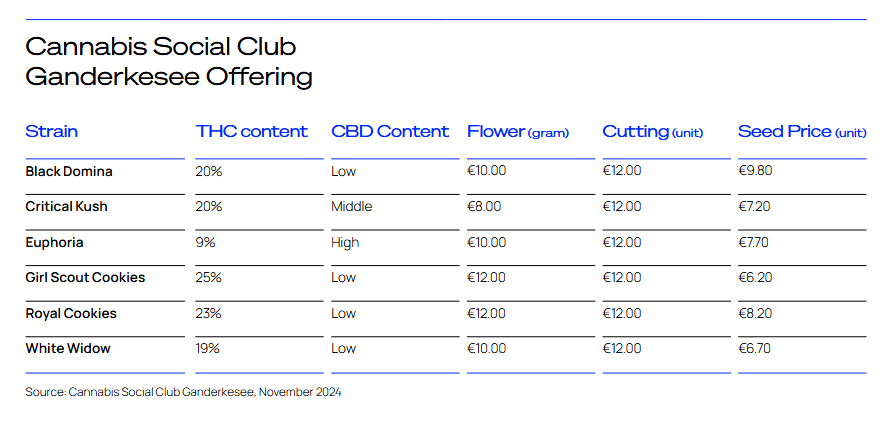
Task: Select the Girl Scout Cookies row label
Action: pos(85,277)
